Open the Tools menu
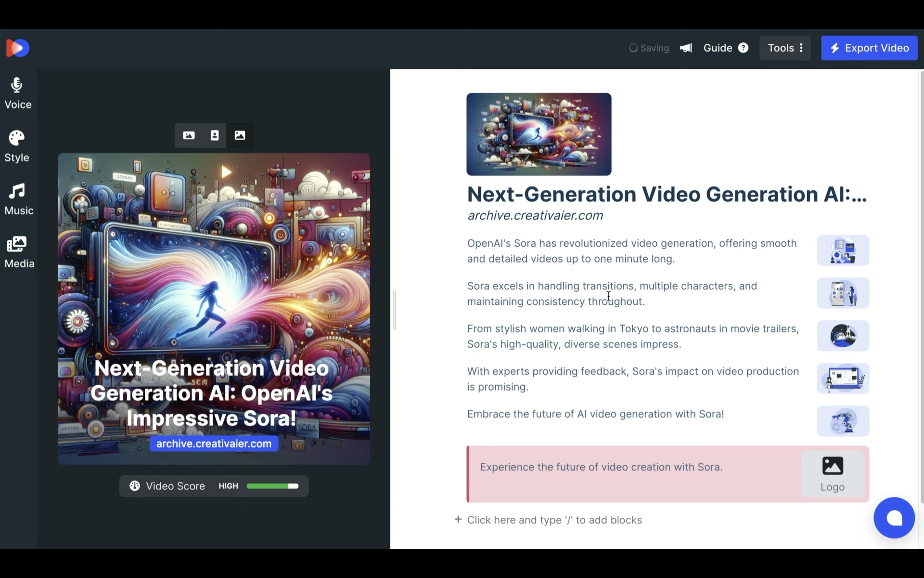Viewport: 924px width, 578px height. [x=785, y=48]
